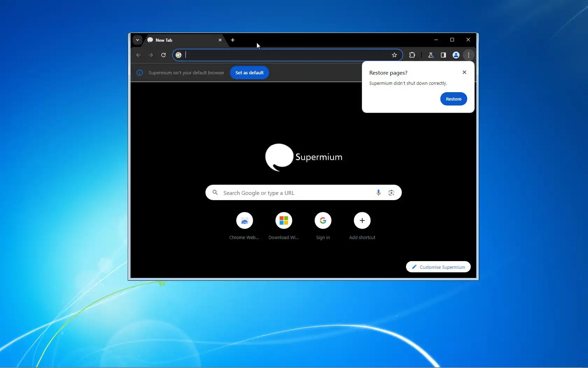Click the magnifier icon in search box
This screenshot has height=368, width=588.
215,192
